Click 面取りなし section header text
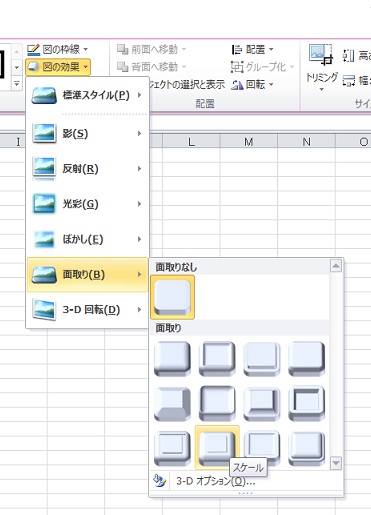This screenshot has height=515, width=371. (176, 267)
